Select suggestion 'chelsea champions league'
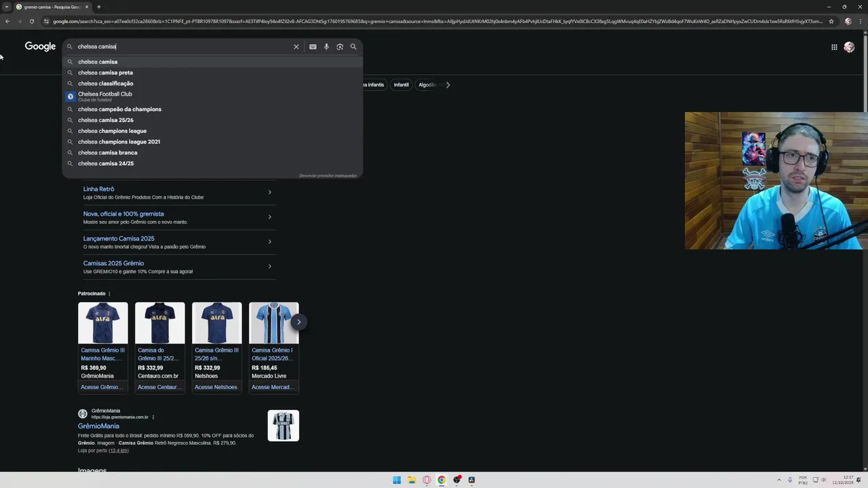Viewport: 868px width, 488px height. [212, 131]
